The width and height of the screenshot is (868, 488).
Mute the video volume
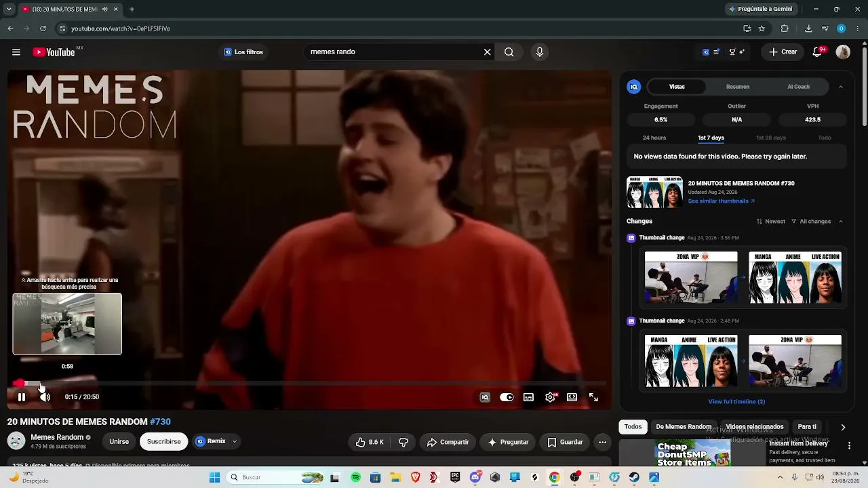point(45,397)
